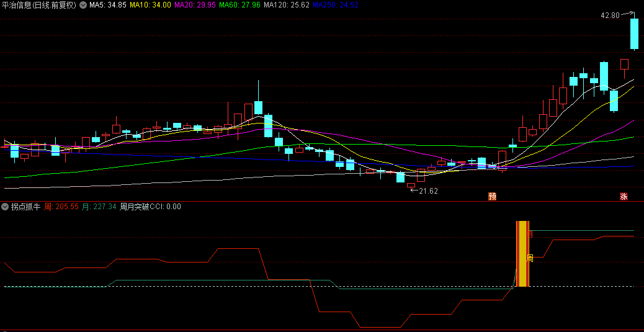
Task: Click the 平治信息(日线.前复权) chart title
Action: [x=40, y=5]
